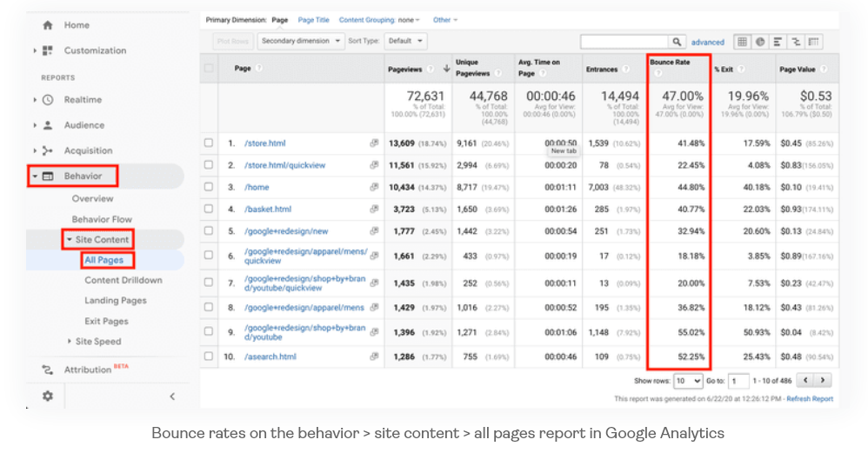The image size is (868, 453).
Task: Check the /google+redesign/new row checkbox
Action: coord(209,230)
